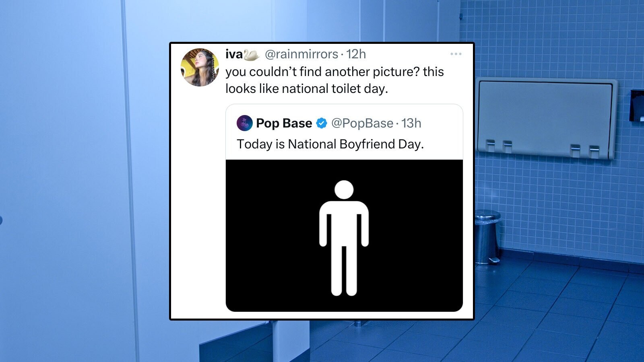Click the 13h quoted tweet timestamp
The width and height of the screenshot is (644, 362).
[x=411, y=123]
